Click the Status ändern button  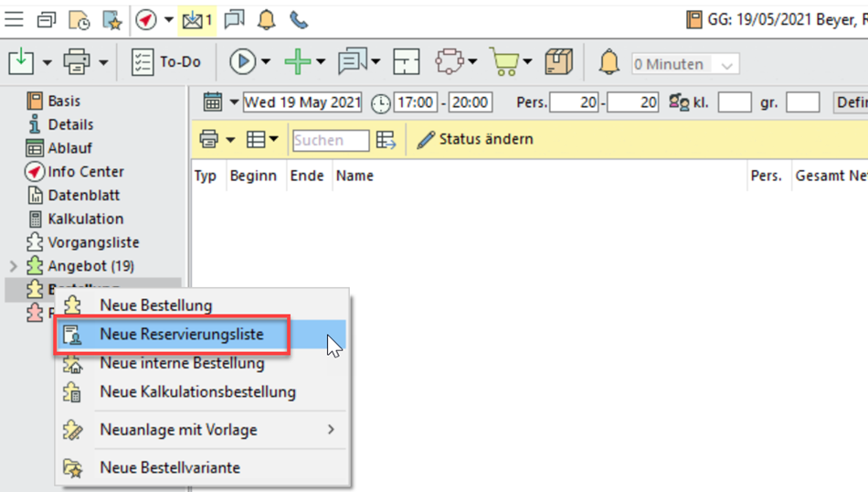[475, 140]
